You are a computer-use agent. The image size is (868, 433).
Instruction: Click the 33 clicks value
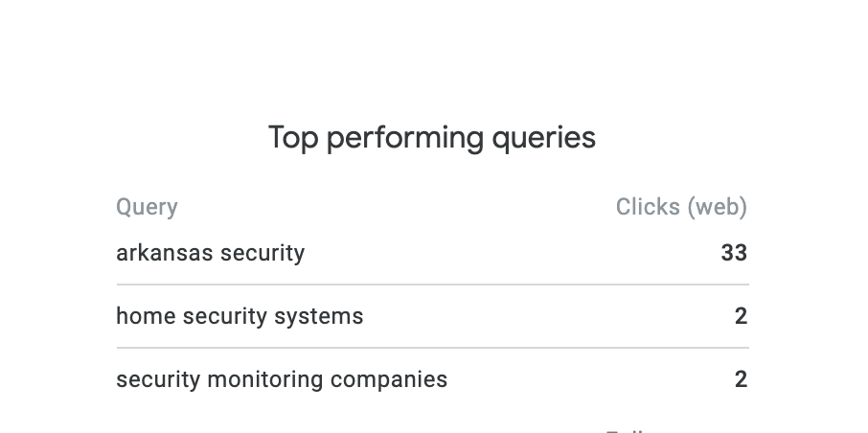pyautogui.click(x=734, y=253)
